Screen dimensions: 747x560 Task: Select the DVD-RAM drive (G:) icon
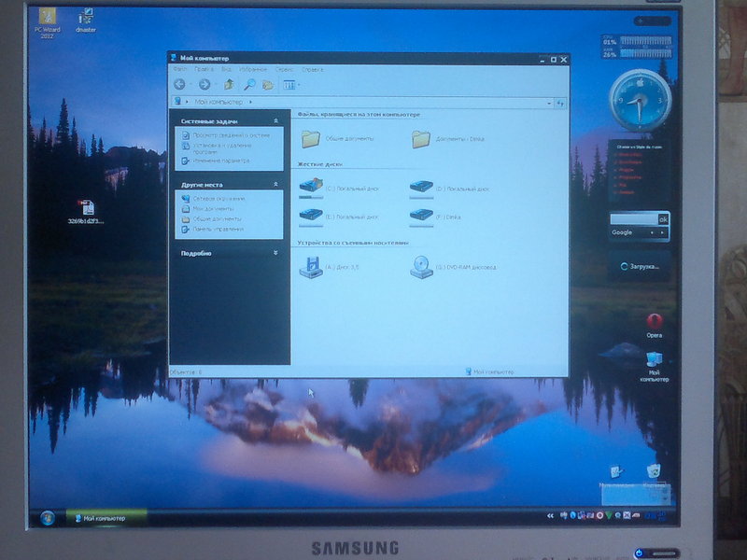point(421,267)
